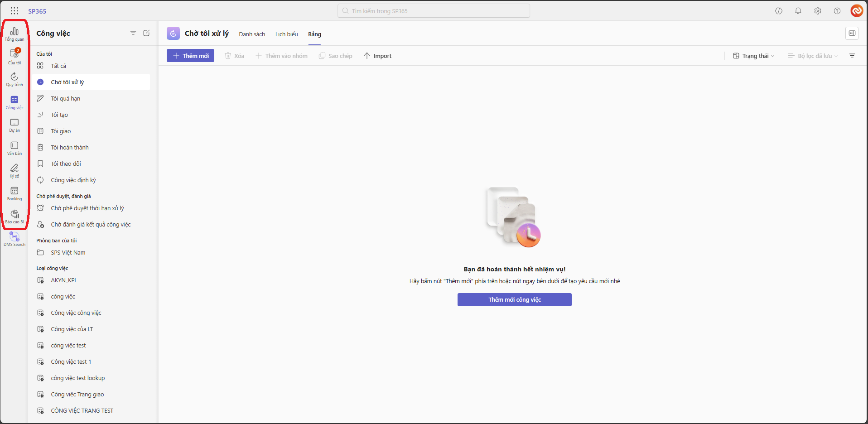Open the filter icon in the Công việc header
The height and width of the screenshot is (424, 868).
click(133, 33)
